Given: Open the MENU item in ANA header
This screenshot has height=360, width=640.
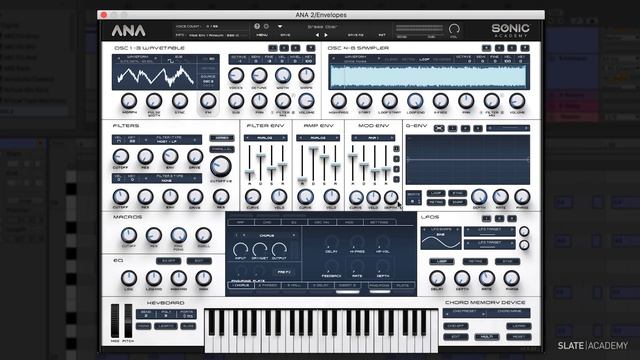Looking at the screenshot, I should (262, 35).
